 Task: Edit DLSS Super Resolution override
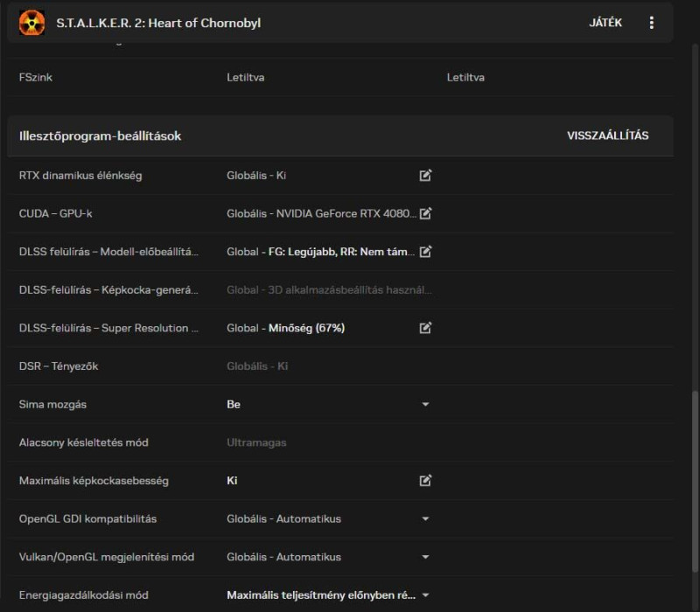[x=425, y=328]
